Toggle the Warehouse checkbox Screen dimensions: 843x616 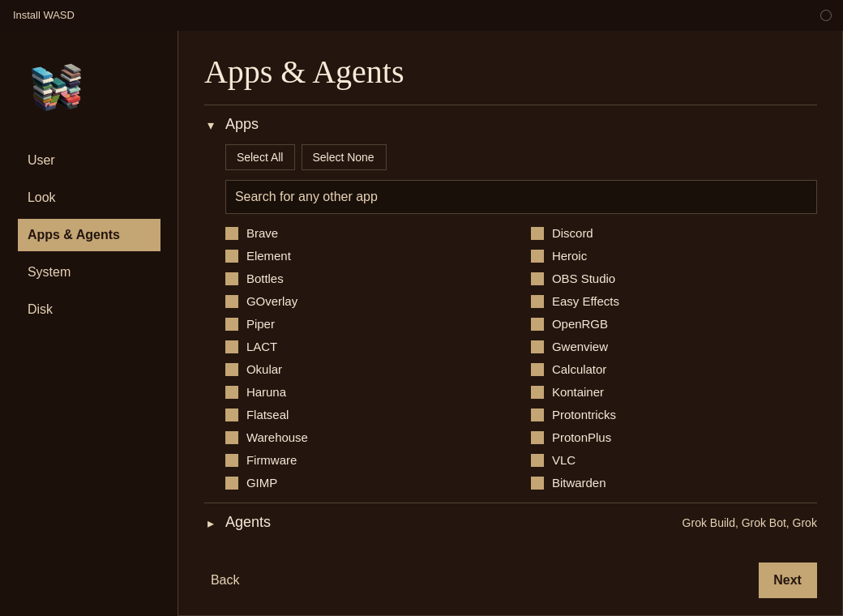click(x=232, y=438)
